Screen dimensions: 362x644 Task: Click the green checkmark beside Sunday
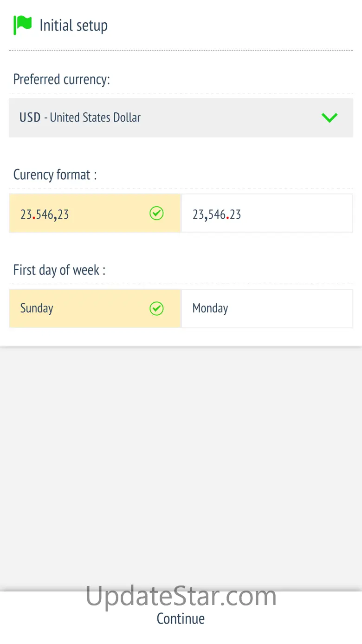click(x=156, y=308)
